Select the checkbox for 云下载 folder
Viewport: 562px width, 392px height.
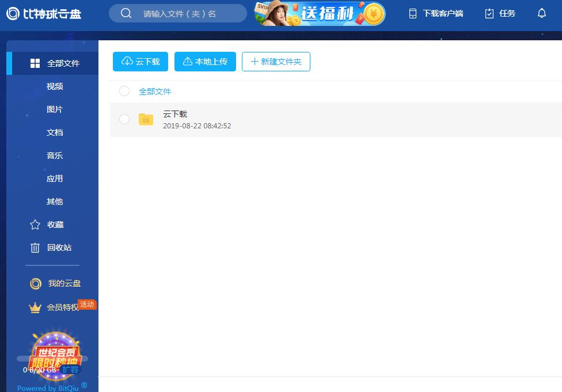click(124, 119)
